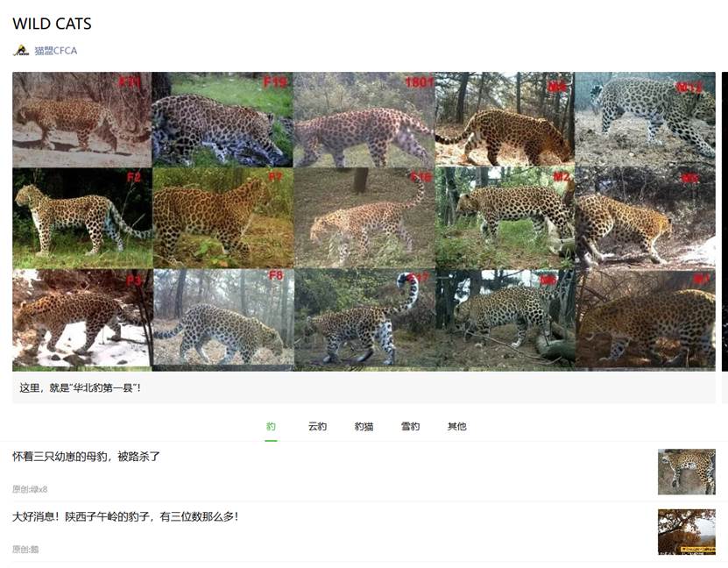The width and height of the screenshot is (728, 568).
Task: Click the leopard photo labeled F19
Action: tap(223, 119)
